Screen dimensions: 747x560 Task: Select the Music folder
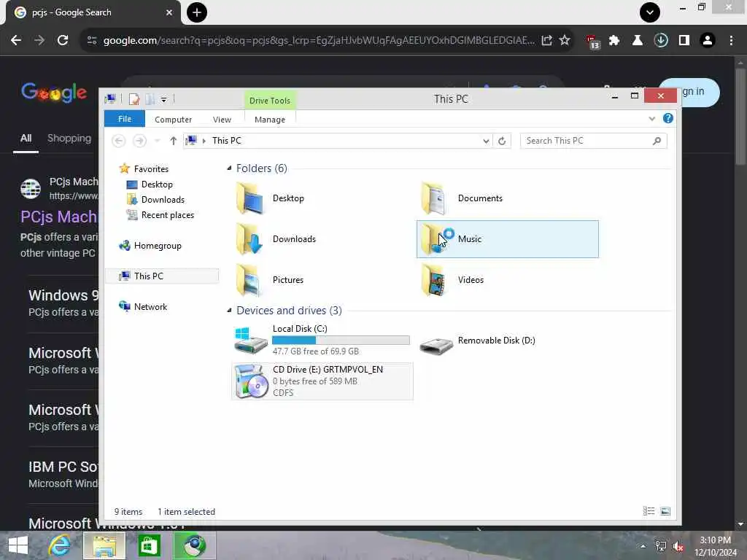pos(508,239)
